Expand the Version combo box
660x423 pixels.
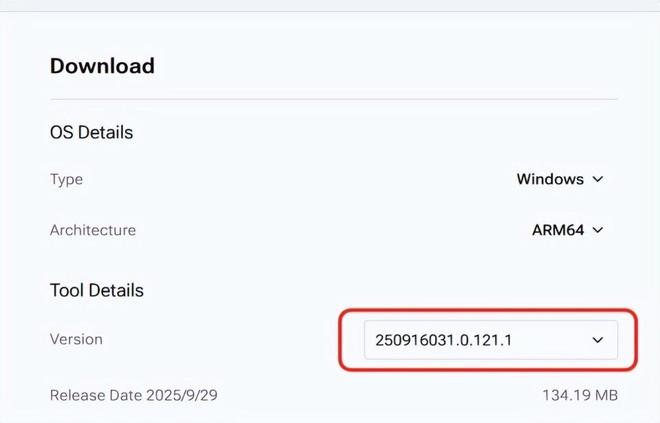[477, 340]
